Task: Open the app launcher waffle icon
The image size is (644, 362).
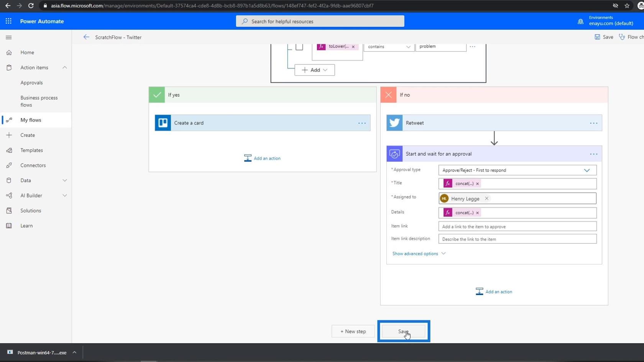Action: point(8,21)
